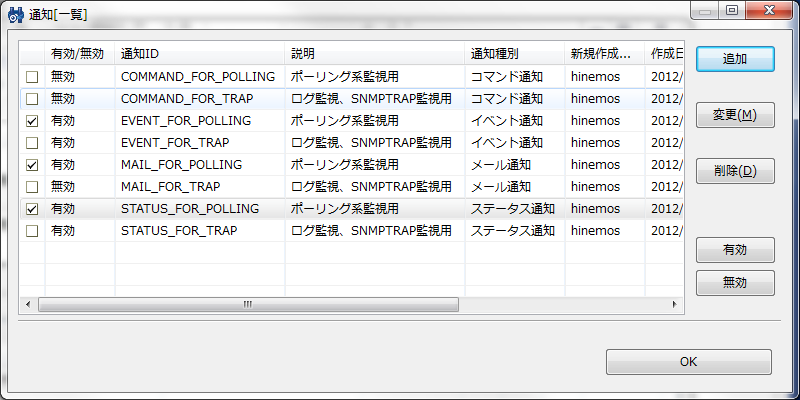Sort by the 通知種別 column header

click(x=514, y=53)
